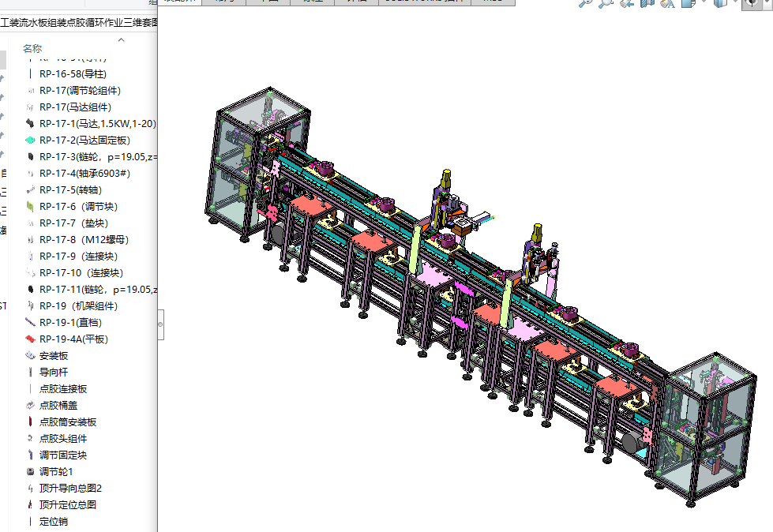Select the 顶升定位总图 file
Image resolution: width=773 pixels, height=532 pixels.
coord(68,505)
